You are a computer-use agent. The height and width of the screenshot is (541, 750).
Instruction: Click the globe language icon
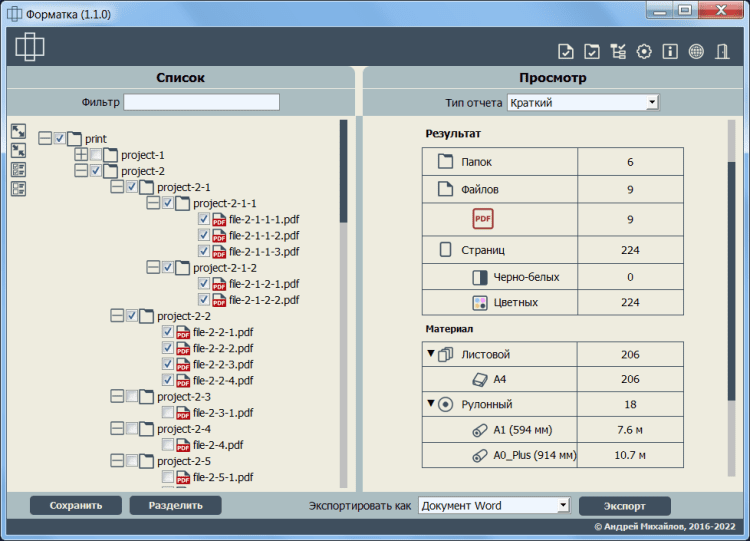(696, 52)
